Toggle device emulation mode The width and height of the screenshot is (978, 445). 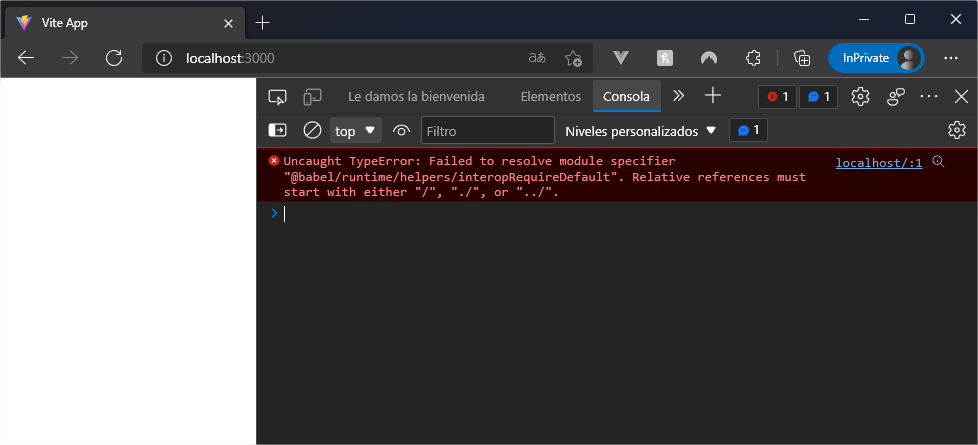point(312,97)
